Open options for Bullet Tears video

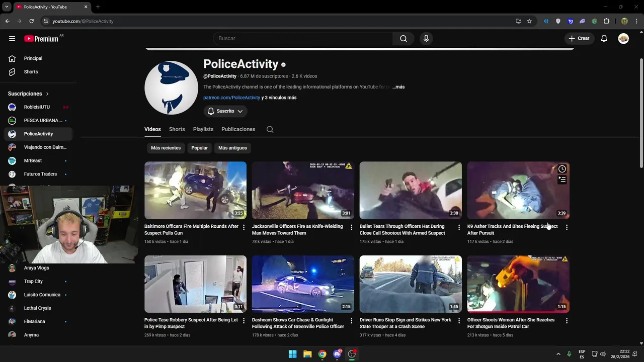[x=459, y=227]
